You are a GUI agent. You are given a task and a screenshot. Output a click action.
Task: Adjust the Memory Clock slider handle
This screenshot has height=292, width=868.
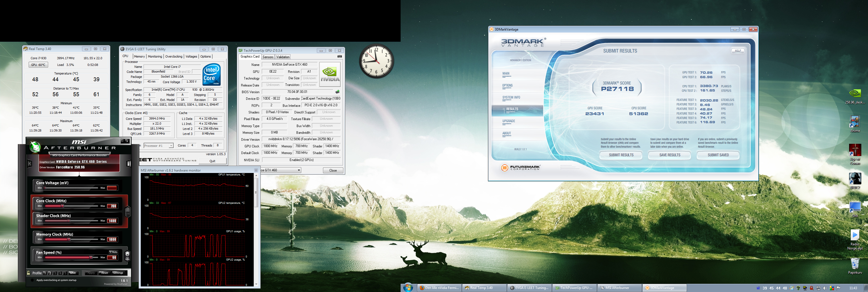(69, 239)
